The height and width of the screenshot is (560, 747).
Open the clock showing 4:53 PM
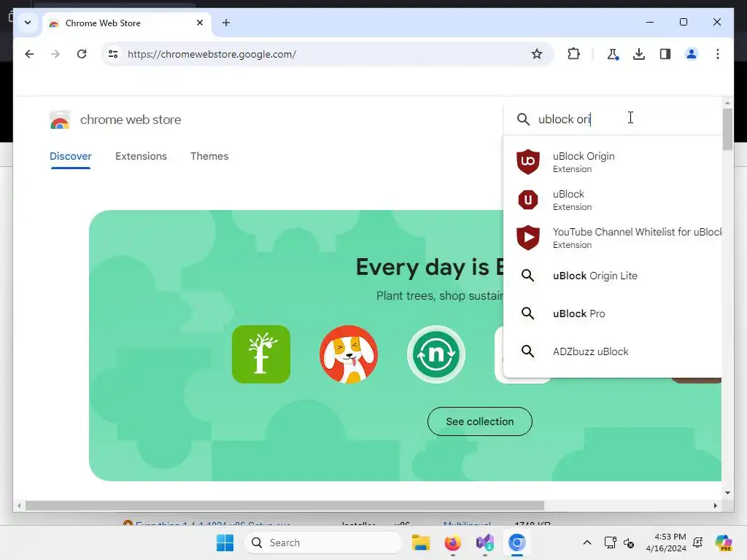pos(666,542)
